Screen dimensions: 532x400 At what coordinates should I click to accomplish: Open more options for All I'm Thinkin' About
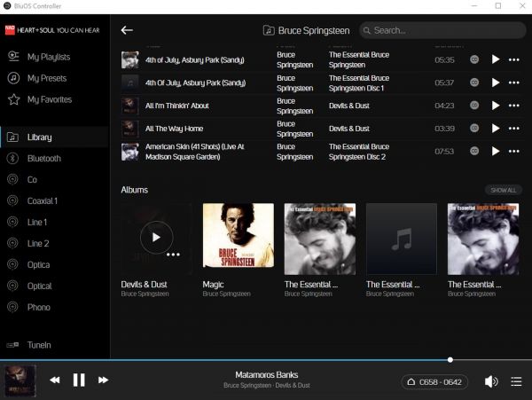[513, 106]
